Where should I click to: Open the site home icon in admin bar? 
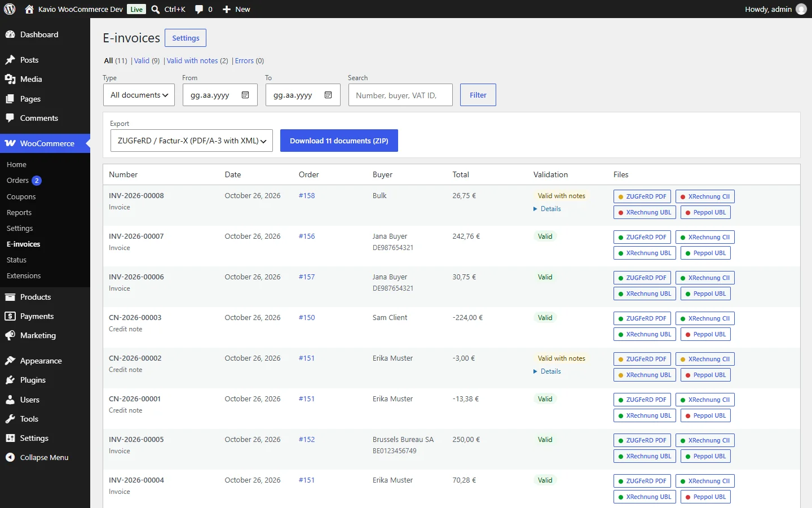(x=29, y=9)
